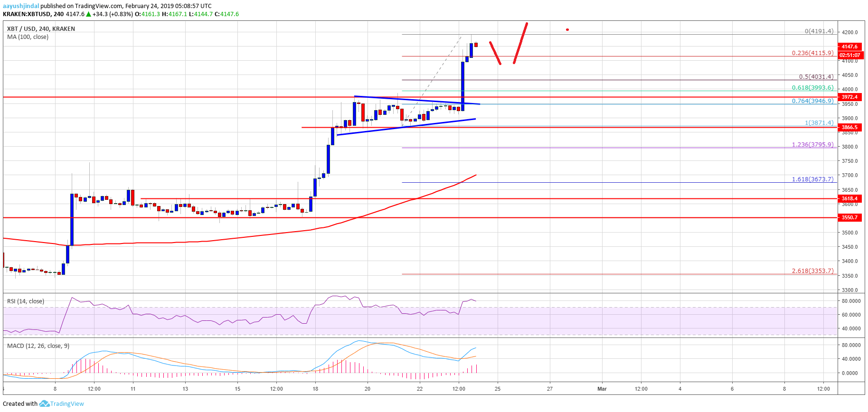Click the 3300.0 price axis label
This screenshot has height=412, width=868.
(x=849, y=290)
